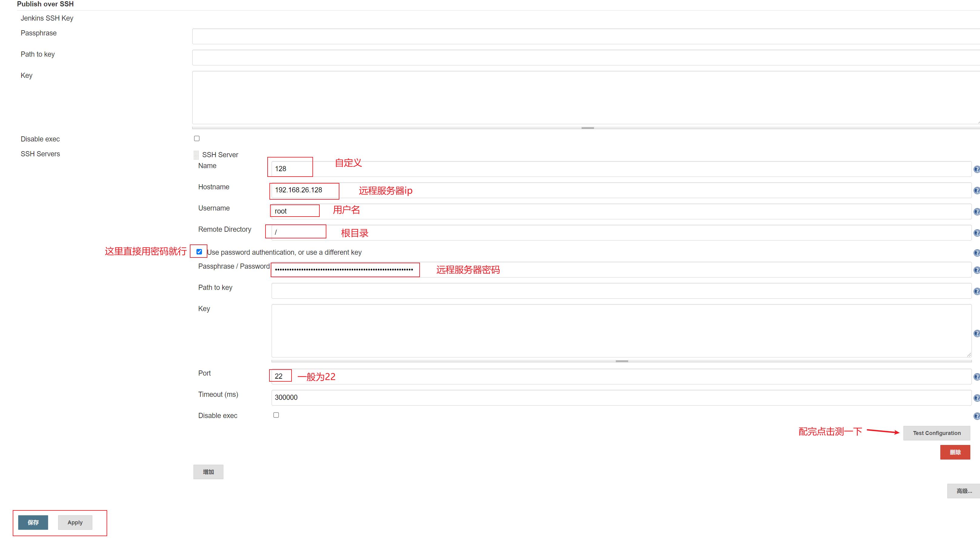Click the help icon next to Timeout
This screenshot has height=541, width=980.
click(976, 397)
